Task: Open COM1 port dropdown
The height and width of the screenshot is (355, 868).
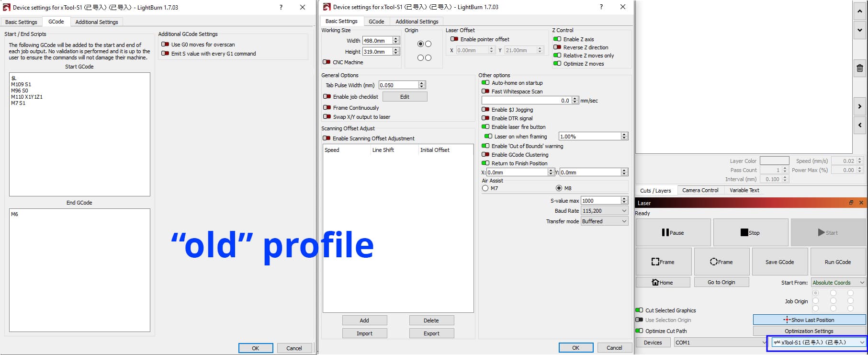Action: click(721, 342)
